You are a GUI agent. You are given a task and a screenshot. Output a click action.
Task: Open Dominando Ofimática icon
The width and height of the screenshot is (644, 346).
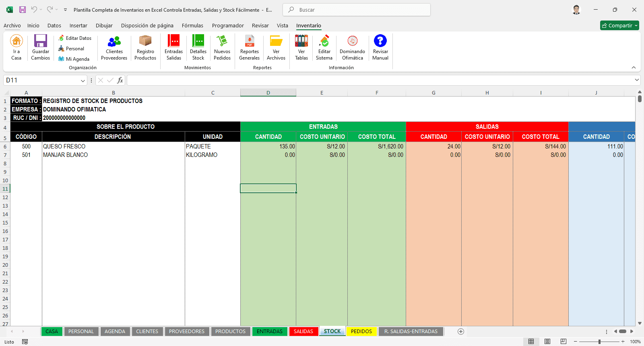[x=353, y=41]
